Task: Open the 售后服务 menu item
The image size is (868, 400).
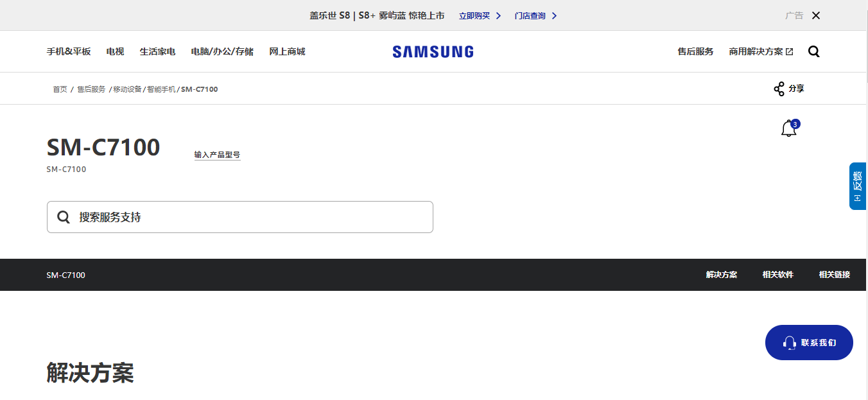Action: [695, 51]
